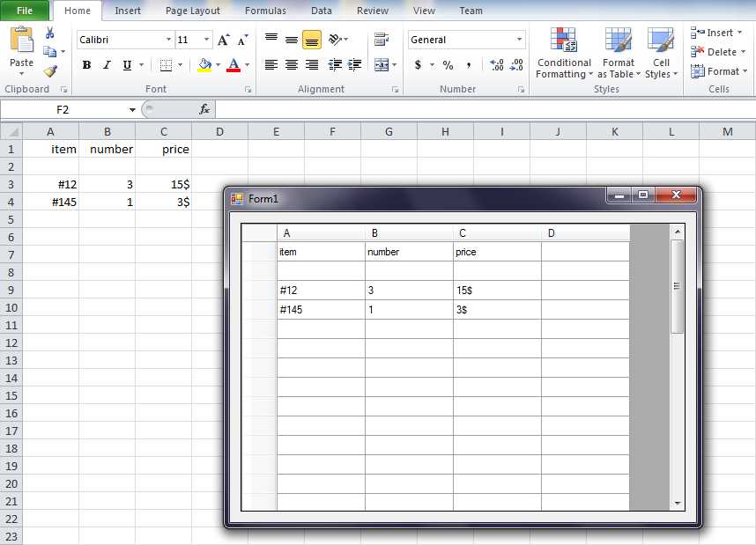
Task: Click the Select All corner button
Action: (x=11, y=131)
